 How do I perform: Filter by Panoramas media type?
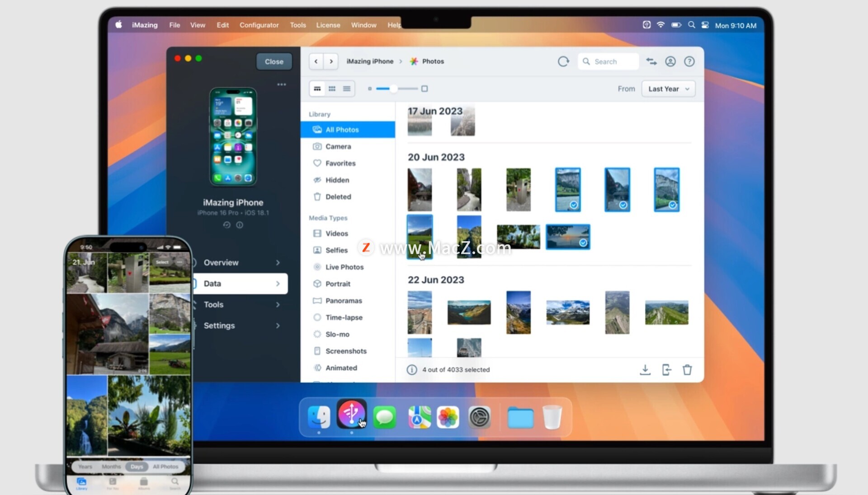pos(348,300)
